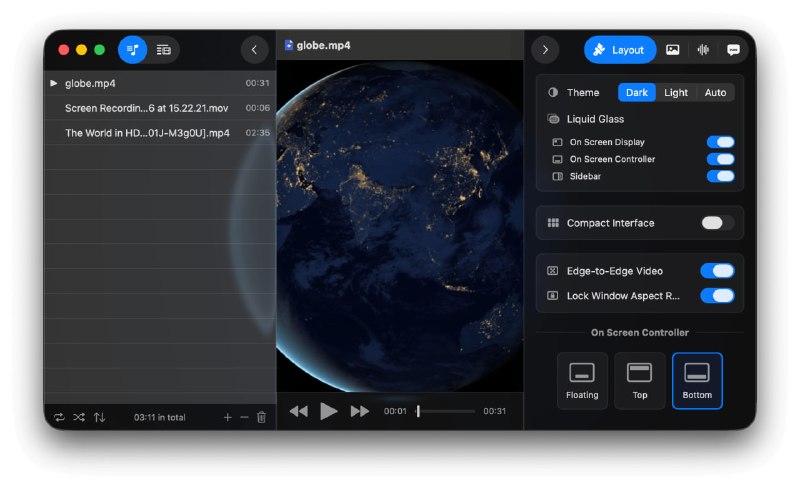Click the Liquid Glass icon
The image size is (800, 488).
[x=553, y=119]
